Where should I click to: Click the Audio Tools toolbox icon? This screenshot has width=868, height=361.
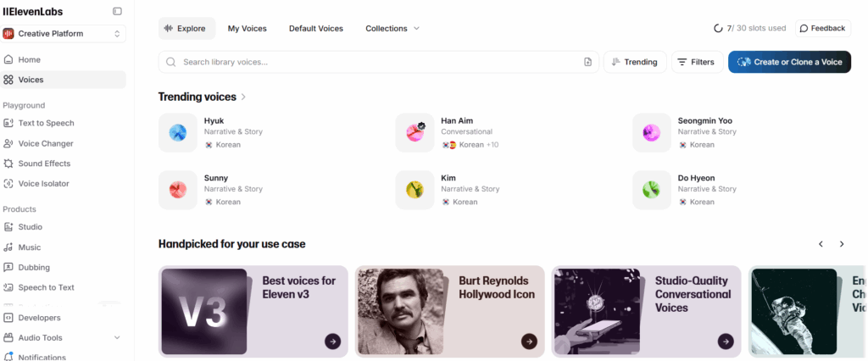click(x=8, y=338)
